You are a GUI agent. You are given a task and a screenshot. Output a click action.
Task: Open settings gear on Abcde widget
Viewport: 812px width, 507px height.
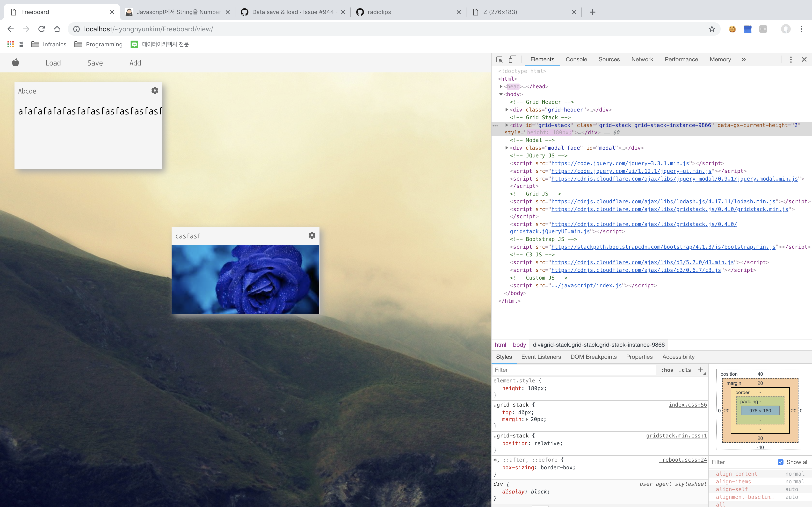pos(155,91)
